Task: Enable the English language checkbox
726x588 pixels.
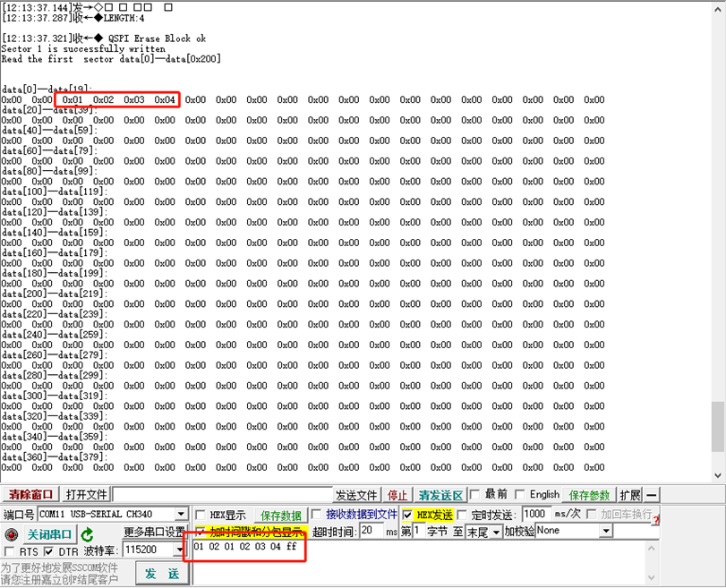Action: [520, 495]
